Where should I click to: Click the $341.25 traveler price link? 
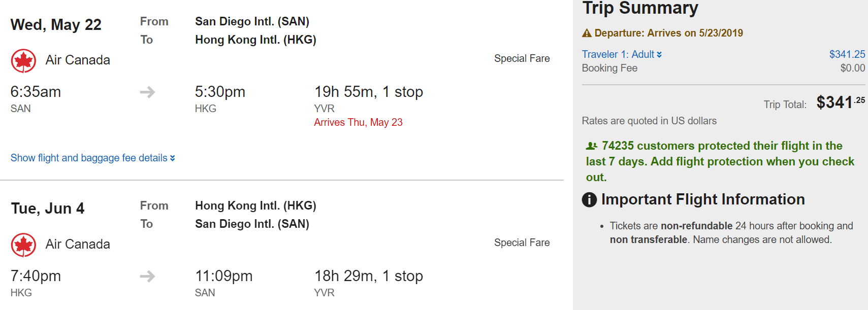847,54
